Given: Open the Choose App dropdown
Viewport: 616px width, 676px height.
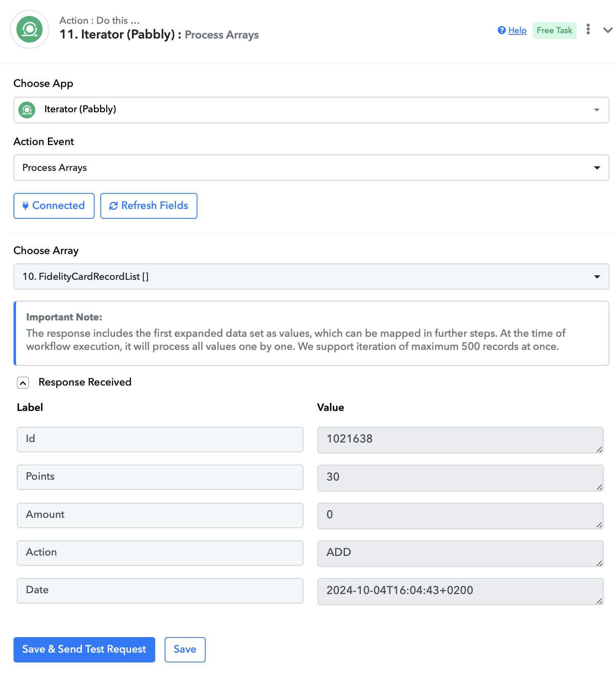Looking at the screenshot, I should 311,110.
